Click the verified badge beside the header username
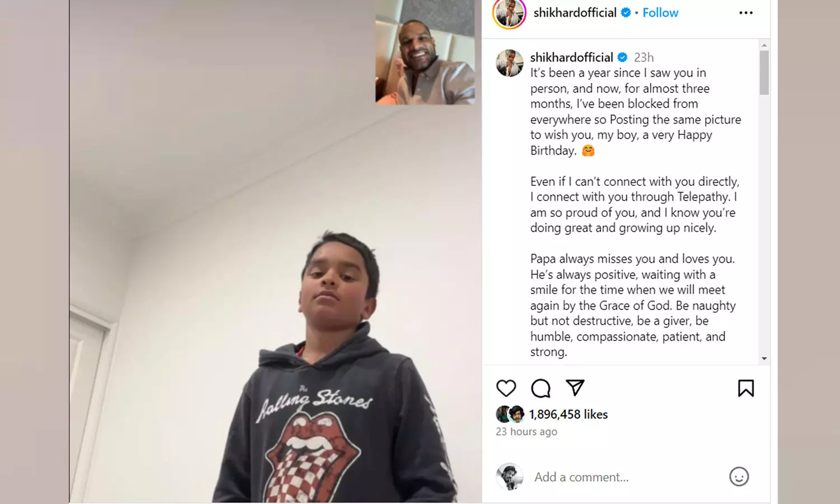This screenshot has width=840, height=504. [626, 12]
